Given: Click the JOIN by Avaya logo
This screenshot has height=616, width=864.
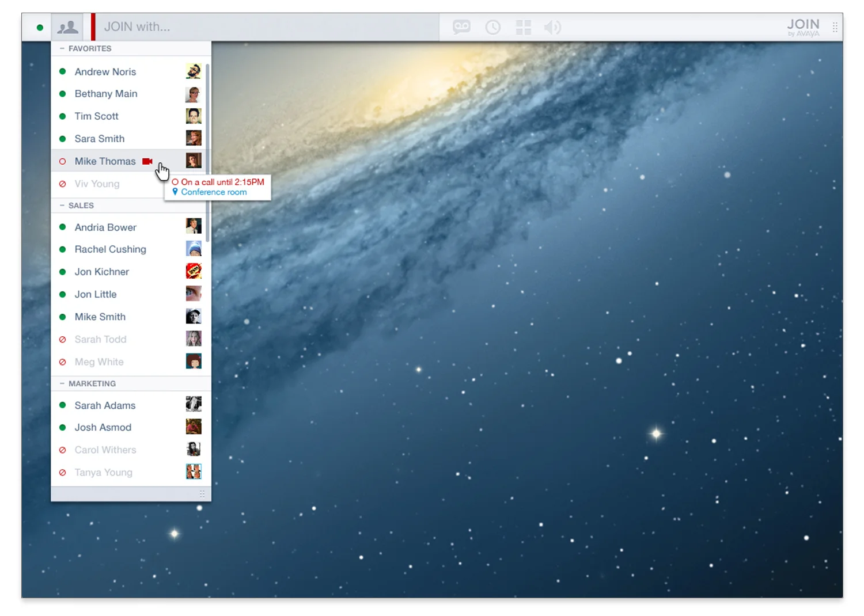Looking at the screenshot, I should point(803,27).
